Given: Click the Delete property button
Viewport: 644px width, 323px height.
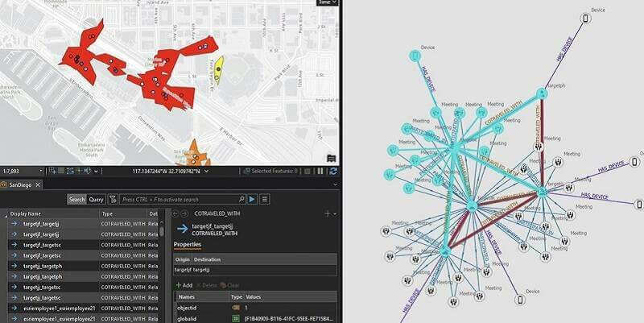Looking at the screenshot, I should point(207,285).
